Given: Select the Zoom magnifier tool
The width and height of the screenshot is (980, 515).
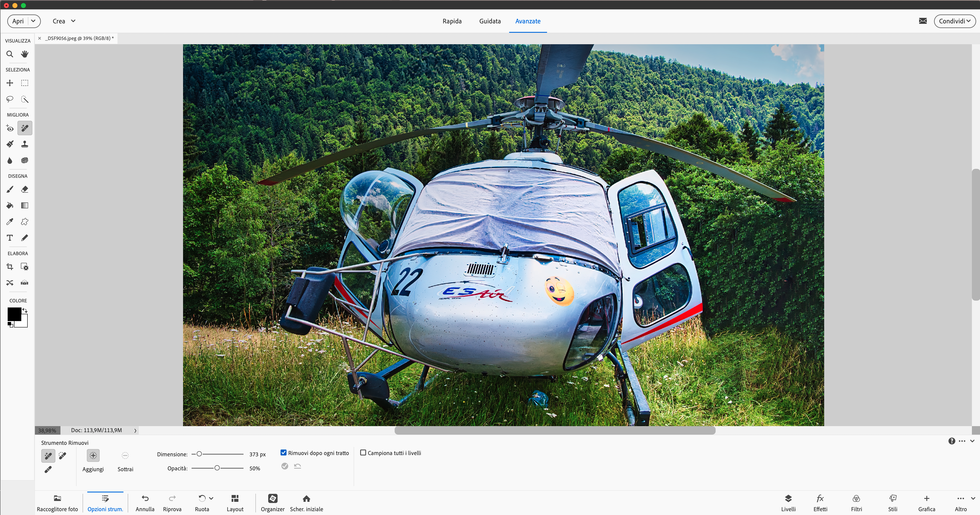Looking at the screenshot, I should [x=10, y=54].
